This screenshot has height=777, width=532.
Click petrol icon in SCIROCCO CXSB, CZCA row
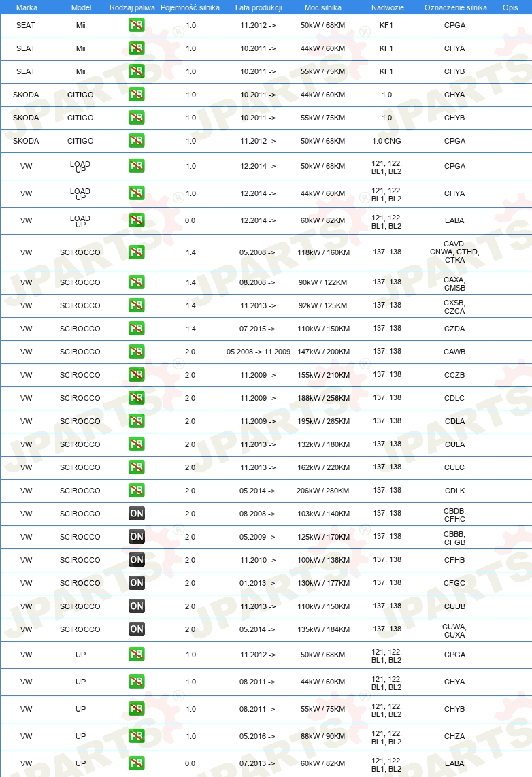[136, 305]
